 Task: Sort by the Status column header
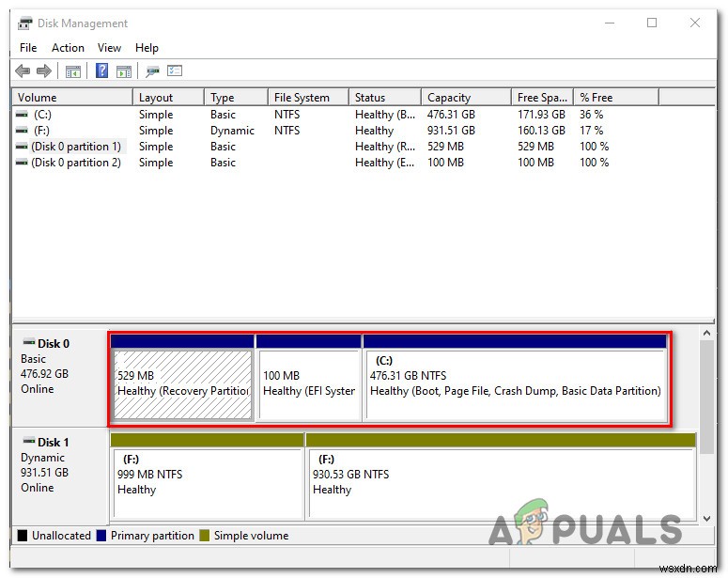tap(385, 98)
